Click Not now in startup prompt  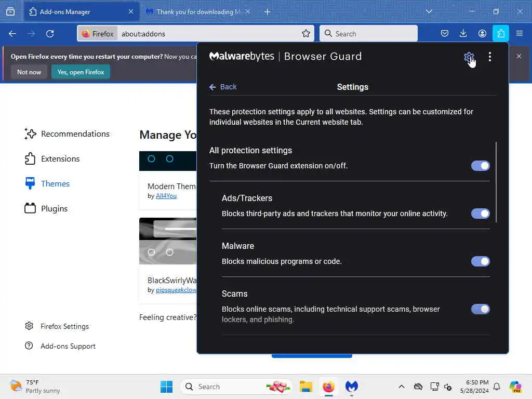click(29, 72)
